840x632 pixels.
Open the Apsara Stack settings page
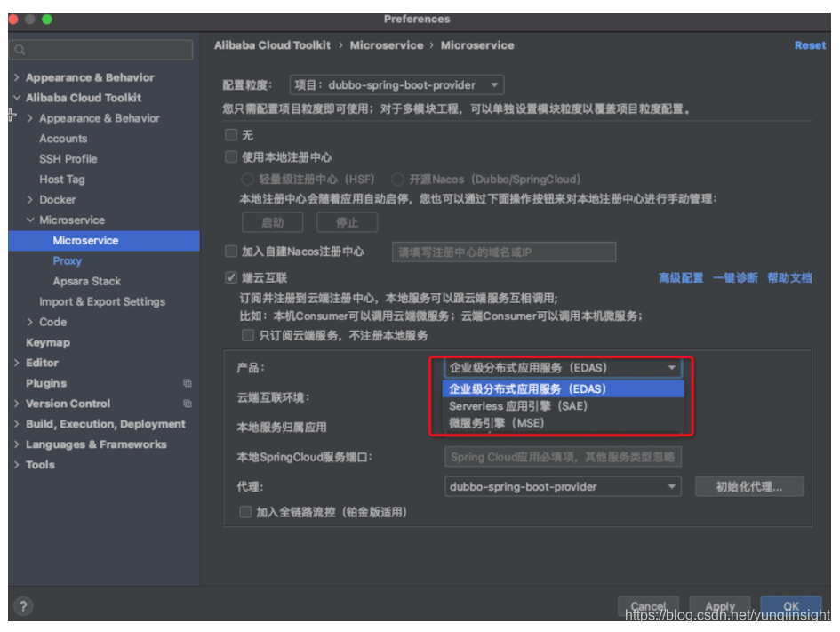(x=87, y=281)
